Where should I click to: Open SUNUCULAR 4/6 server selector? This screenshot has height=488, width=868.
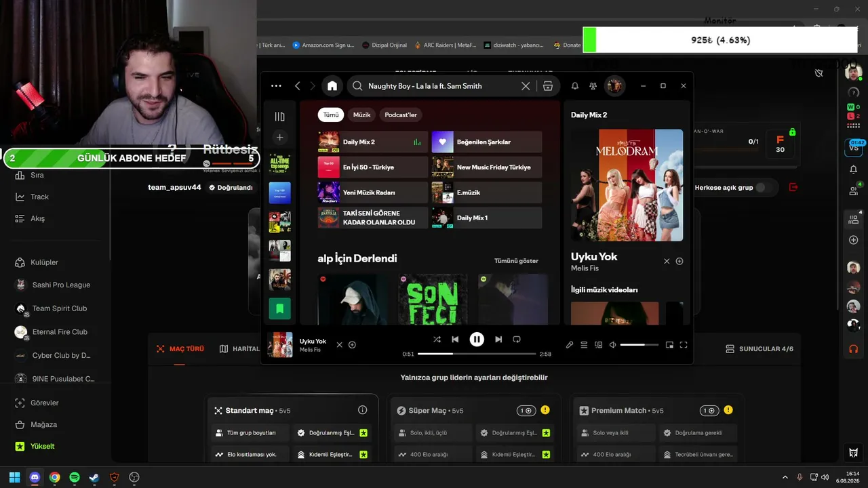click(x=759, y=349)
